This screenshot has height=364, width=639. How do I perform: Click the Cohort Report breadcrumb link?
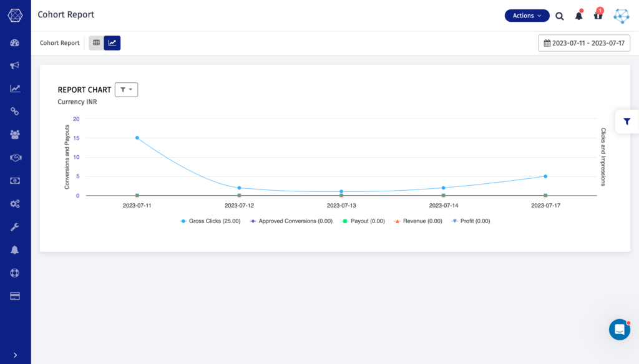pos(59,42)
